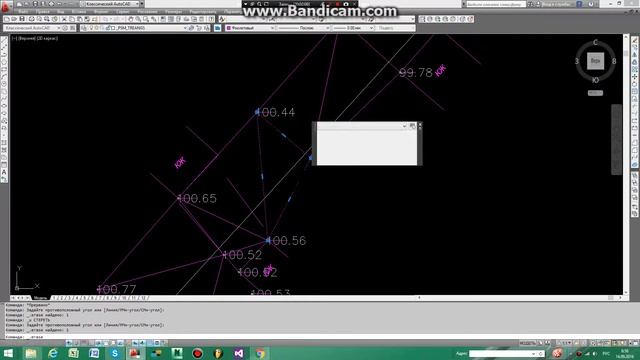Open dropdown arrow in floating canvas panel

[x=404, y=126]
